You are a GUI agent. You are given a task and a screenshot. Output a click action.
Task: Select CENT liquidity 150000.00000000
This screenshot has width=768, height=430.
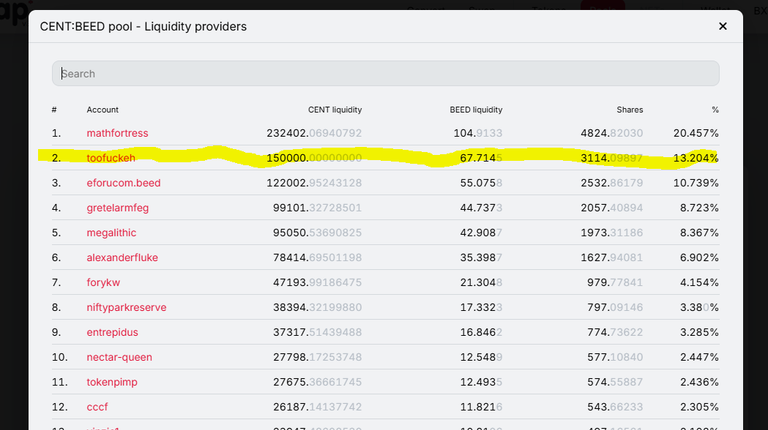click(314, 158)
